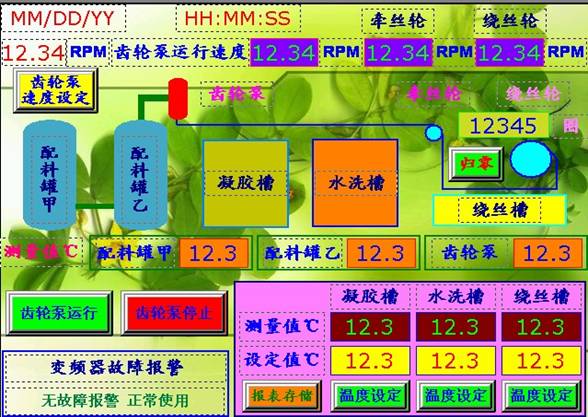The width and height of the screenshot is (588, 417).
Task: Click the purple 齿轮泵运行速度 RPM display
Action: [x=284, y=52]
